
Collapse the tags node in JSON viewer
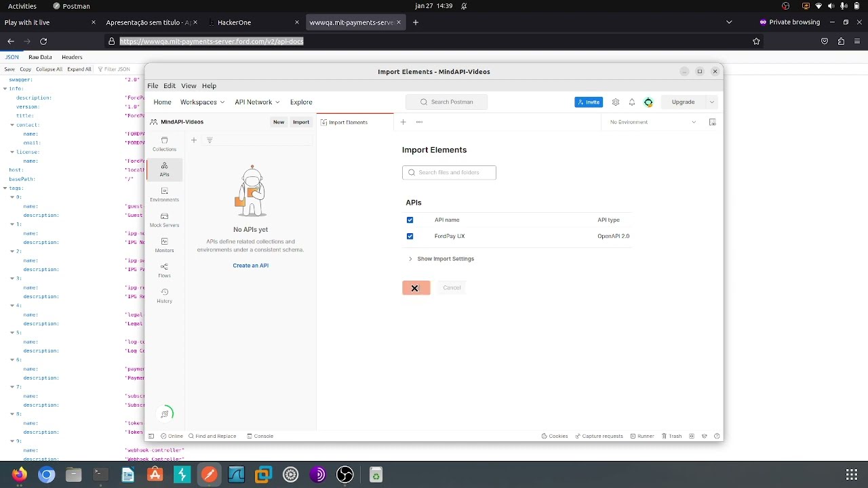click(x=5, y=188)
